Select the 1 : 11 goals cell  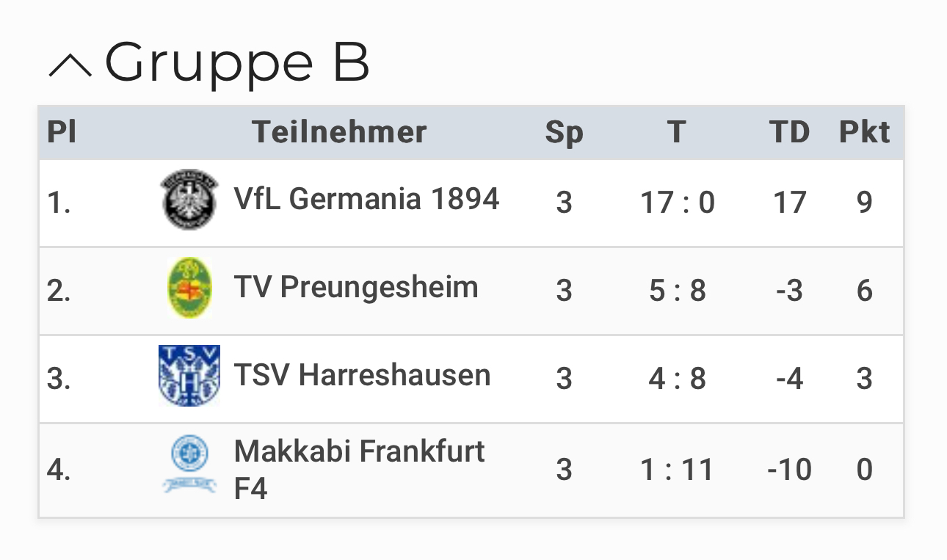click(677, 470)
